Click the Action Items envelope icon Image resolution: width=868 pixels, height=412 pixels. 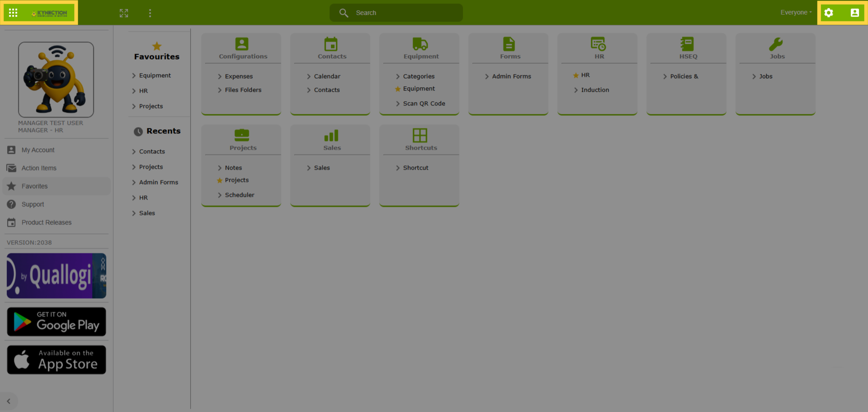point(11,168)
